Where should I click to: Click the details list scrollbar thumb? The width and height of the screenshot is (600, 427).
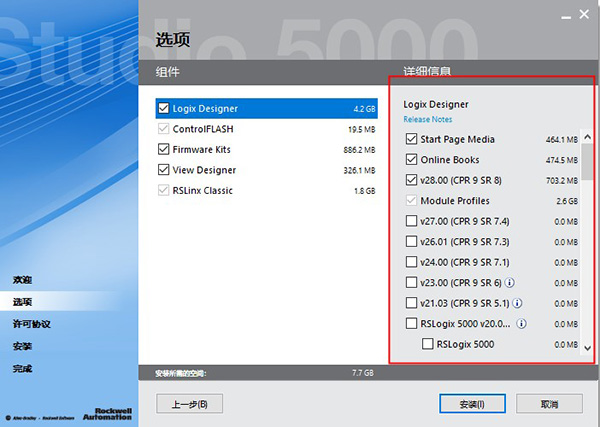point(587,162)
